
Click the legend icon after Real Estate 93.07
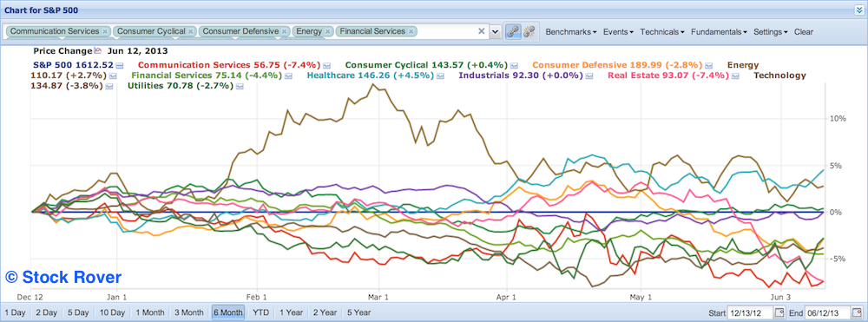736,76
